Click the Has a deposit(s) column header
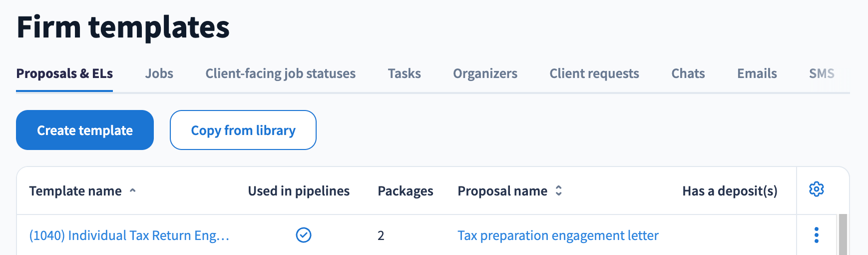 tap(730, 191)
